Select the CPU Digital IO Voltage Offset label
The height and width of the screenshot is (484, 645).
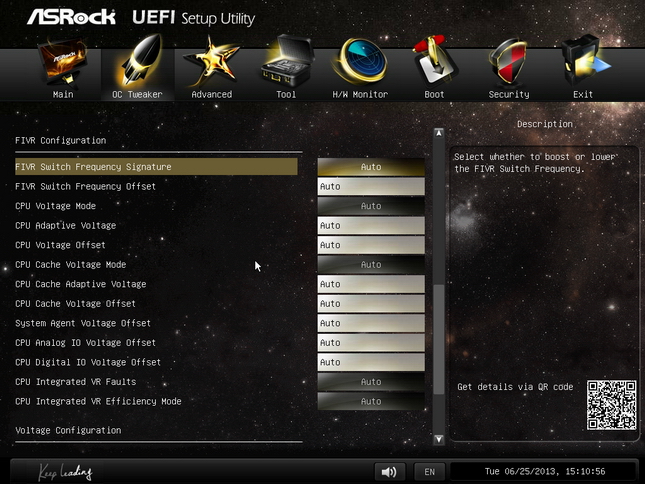[x=88, y=362]
